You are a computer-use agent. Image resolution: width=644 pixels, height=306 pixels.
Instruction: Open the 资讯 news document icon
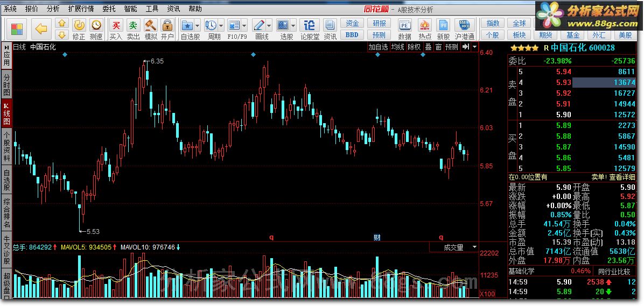(330, 25)
